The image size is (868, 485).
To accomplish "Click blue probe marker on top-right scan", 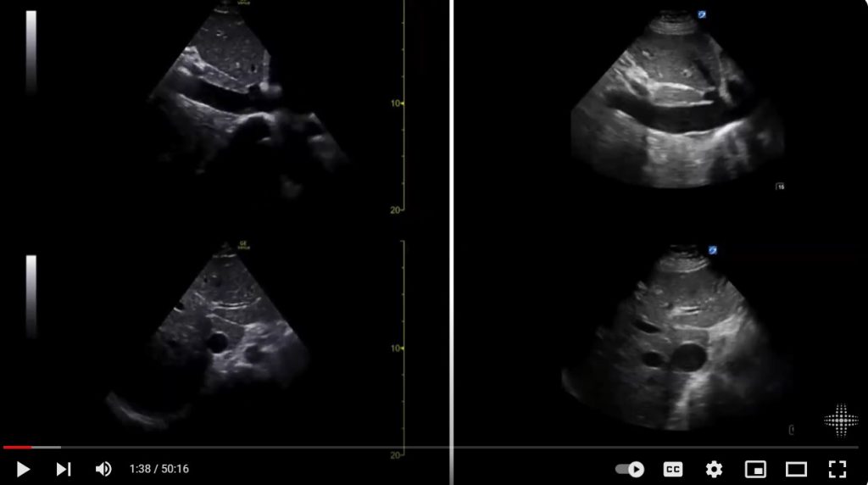I will (702, 14).
